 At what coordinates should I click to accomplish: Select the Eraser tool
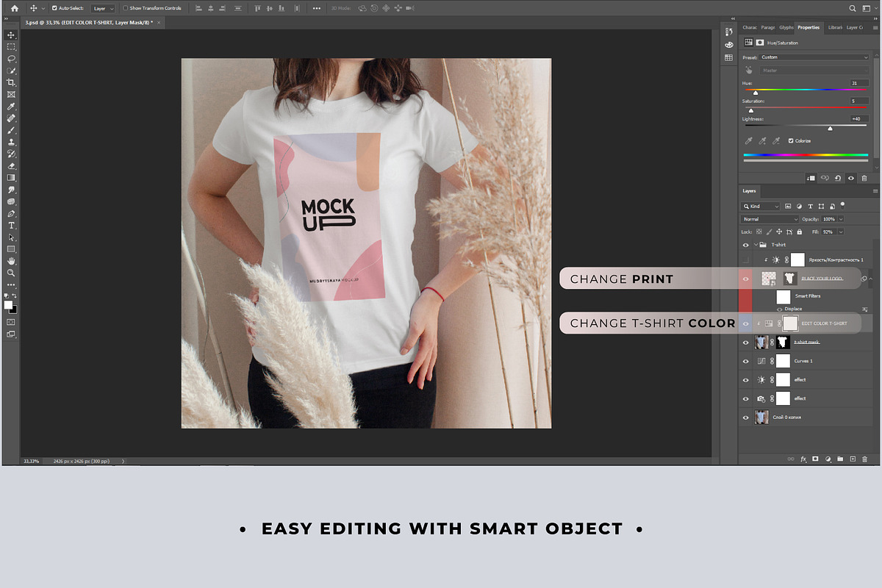(11, 165)
